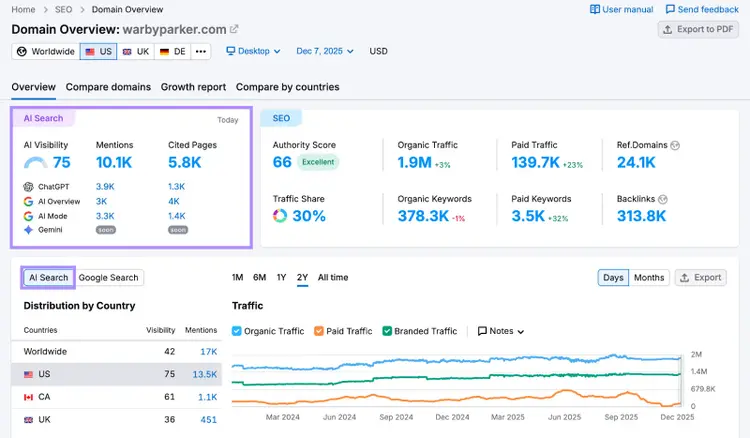Click the Google logo beside AI Mode
Image resolution: width=750 pixels, height=438 pixels.
click(x=28, y=216)
